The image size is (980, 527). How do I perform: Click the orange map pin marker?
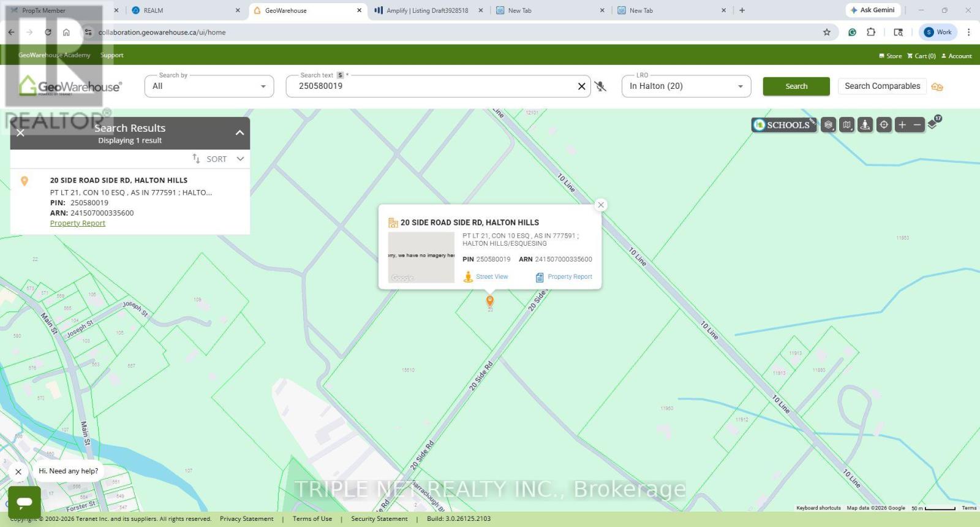490,301
